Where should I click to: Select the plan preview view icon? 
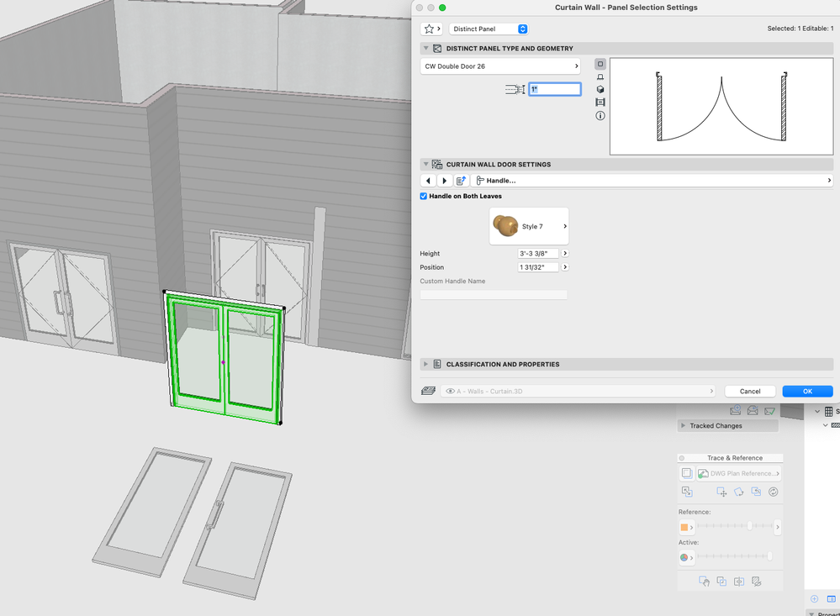tap(600, 64)
